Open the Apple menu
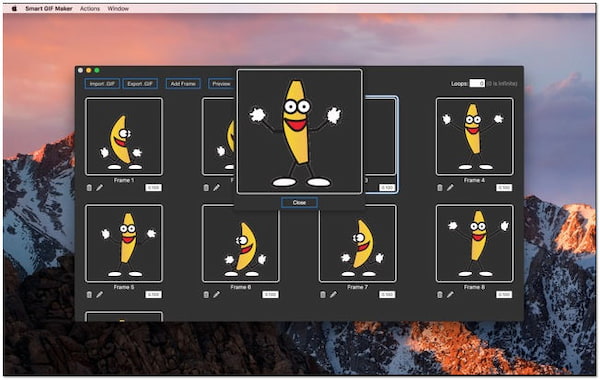600x380 pixels. tap(14, 8)
